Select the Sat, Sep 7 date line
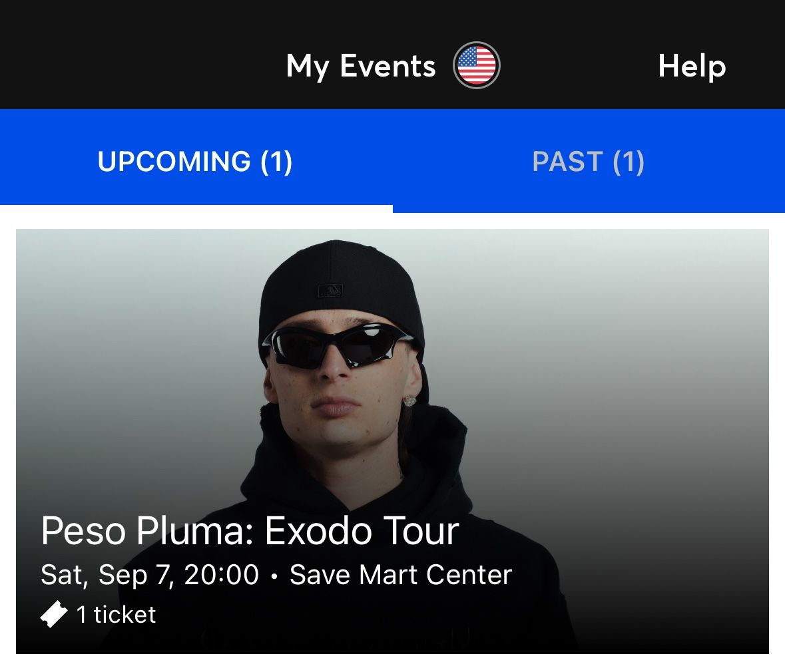The width and height of the screenshot is (785, 672). (x=150, y=574)
